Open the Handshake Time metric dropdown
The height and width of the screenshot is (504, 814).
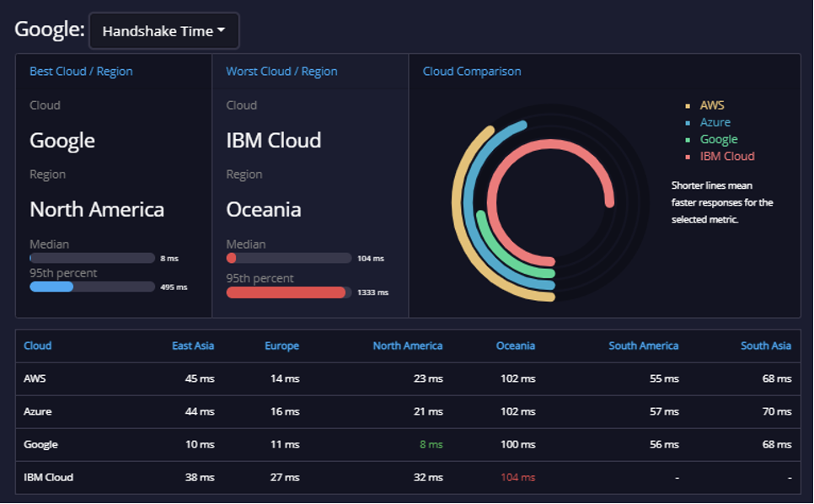(x=164, y=31)
